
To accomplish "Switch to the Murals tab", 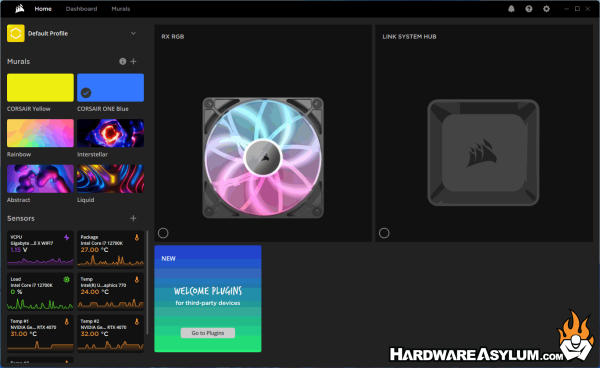I will (x=121, y=9).
